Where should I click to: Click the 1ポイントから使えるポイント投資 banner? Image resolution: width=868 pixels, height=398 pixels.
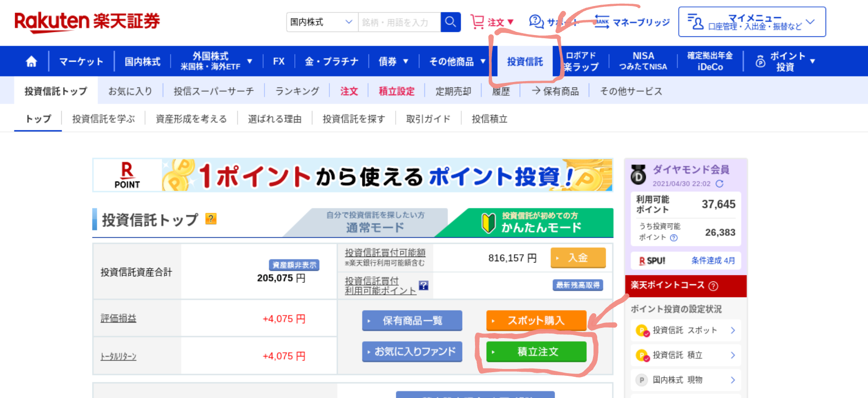[352, 175]
